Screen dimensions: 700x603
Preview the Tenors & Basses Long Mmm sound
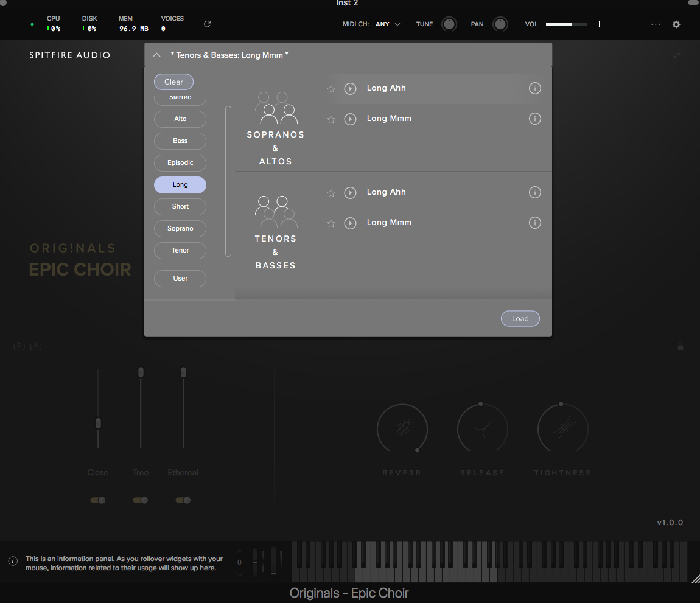coord(350,223)
